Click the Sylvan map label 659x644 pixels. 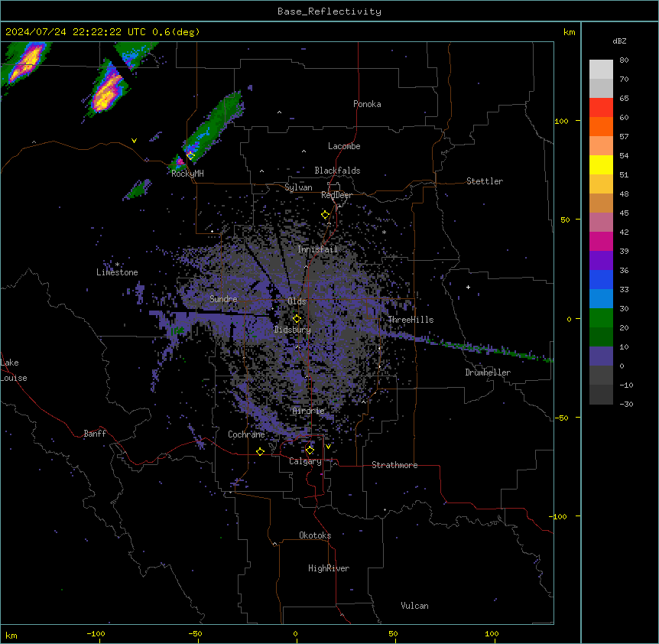(298, 187)
